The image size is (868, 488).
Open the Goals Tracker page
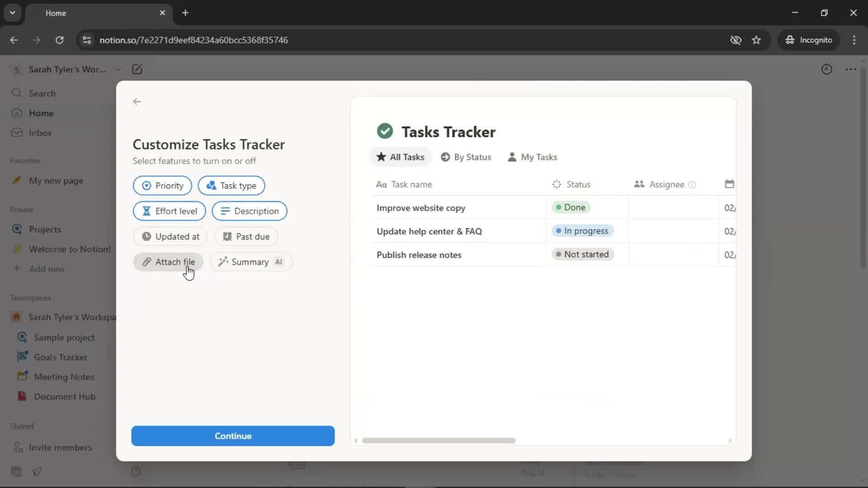coord(61,357)
